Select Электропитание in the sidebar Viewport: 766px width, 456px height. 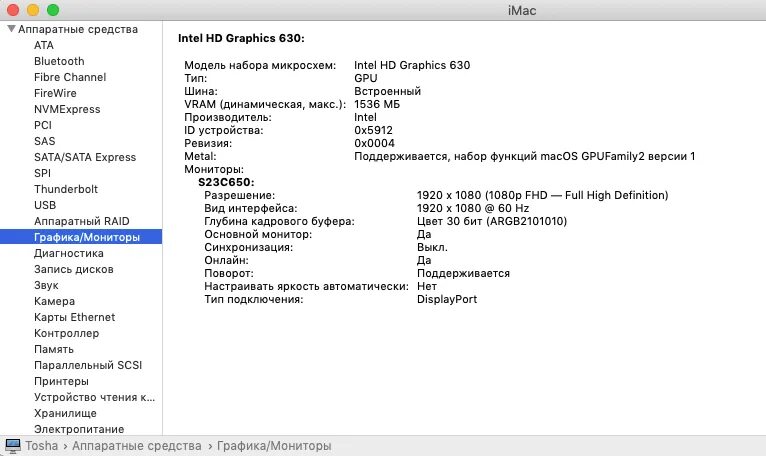(x=79, y=429)
